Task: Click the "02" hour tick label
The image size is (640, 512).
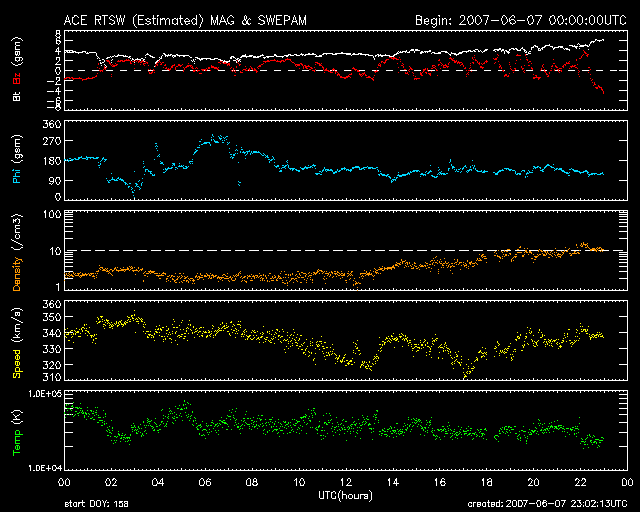Action: click(111, 482)
